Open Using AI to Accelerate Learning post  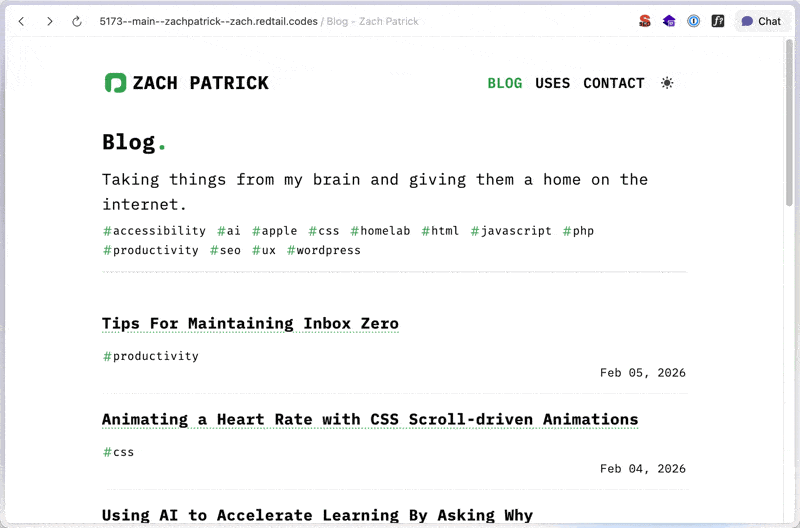pyautogui.click(x=317, y=515)
